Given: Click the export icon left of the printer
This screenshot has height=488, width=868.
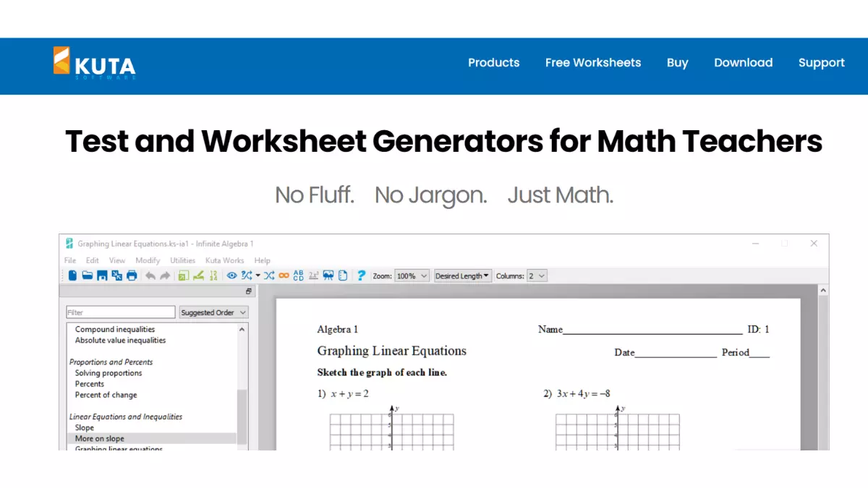Looking at the screenshot, I should (116, 275).
